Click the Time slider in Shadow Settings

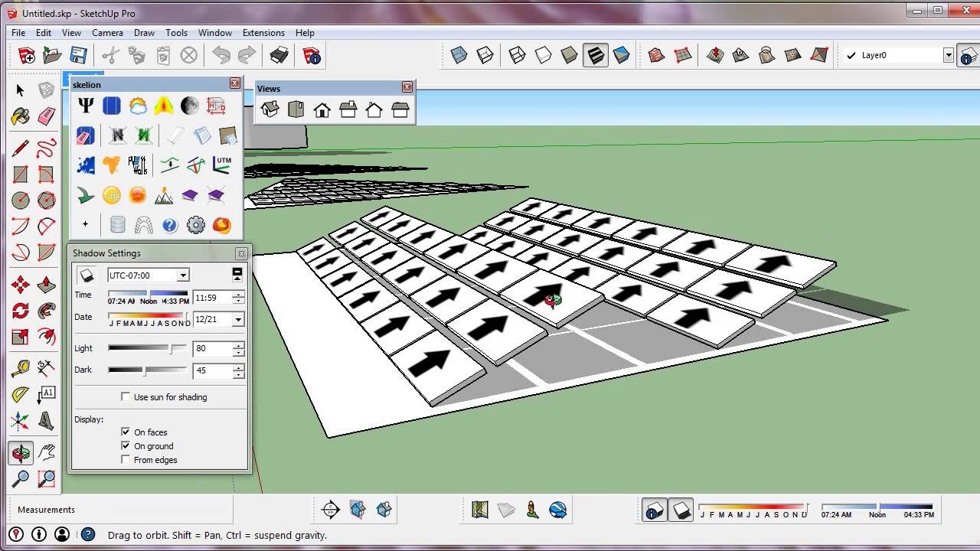[148, 292]
